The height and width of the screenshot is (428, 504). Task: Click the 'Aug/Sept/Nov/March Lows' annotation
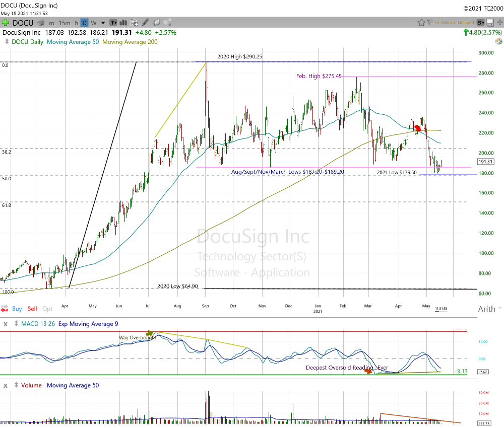pyautogui.click(x=288, y=172)
